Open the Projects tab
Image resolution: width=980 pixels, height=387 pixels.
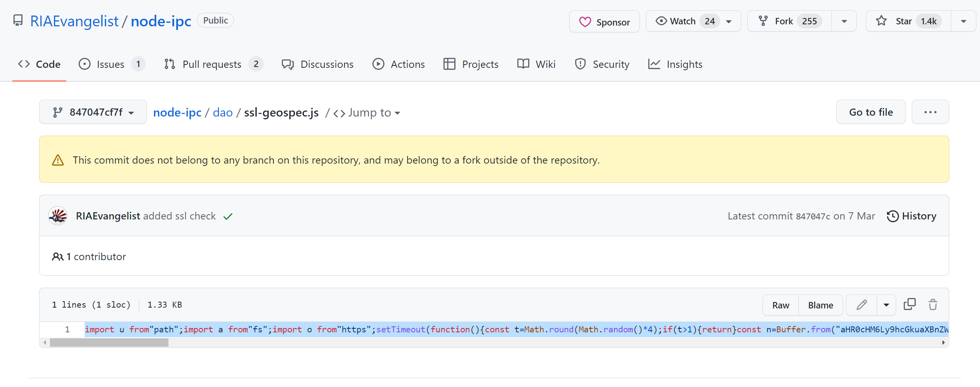(x=471, y=64)
